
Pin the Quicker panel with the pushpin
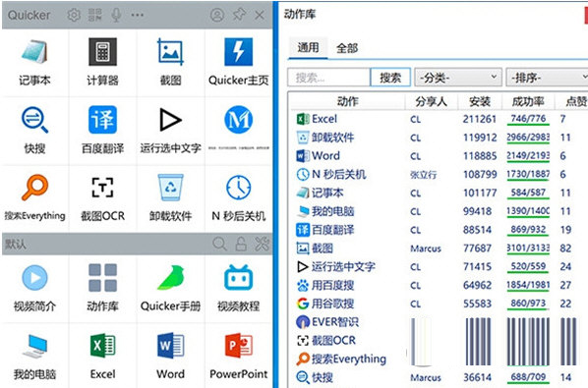coord(239,15)
